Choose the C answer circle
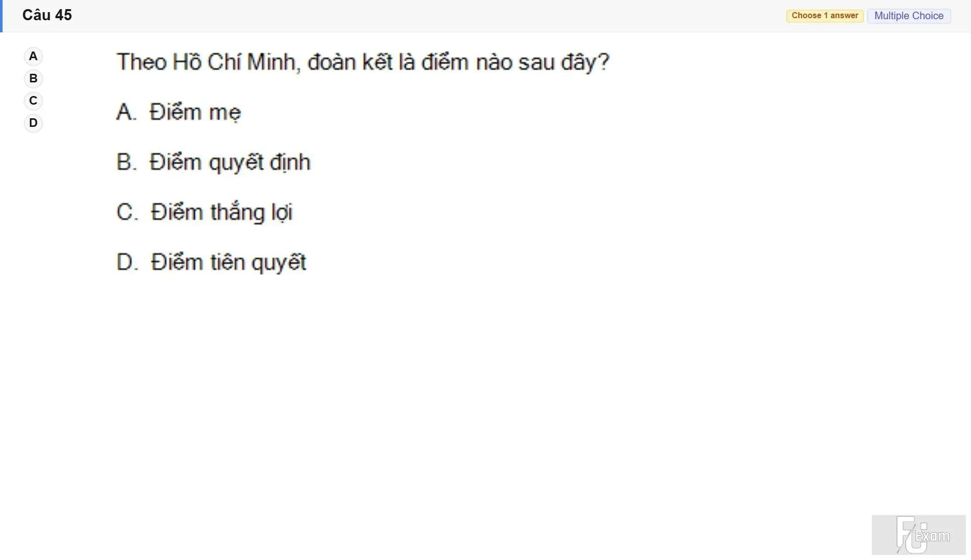Image resolution: width=971 pixels, height=560 pixels. [33, 101]
